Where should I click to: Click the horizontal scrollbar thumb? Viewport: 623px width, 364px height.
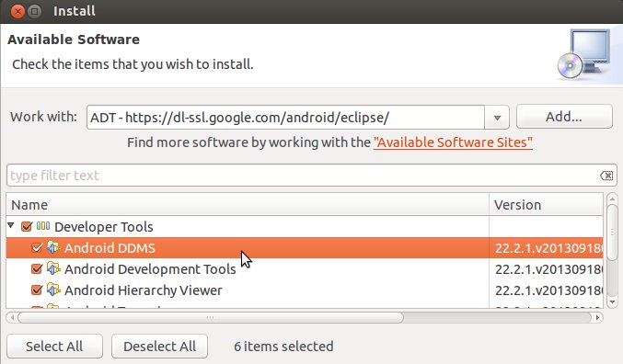pyautogui.click(x=211, y=317)
